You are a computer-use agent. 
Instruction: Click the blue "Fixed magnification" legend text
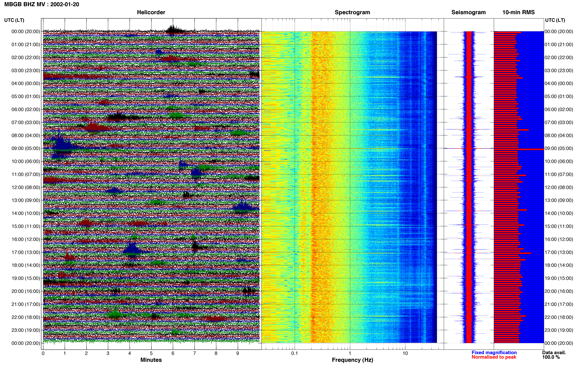494,352
